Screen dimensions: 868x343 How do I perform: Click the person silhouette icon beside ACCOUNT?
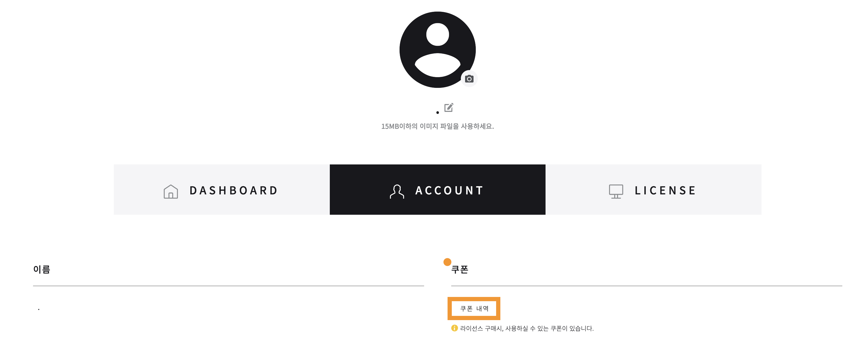(x=397, y=191)
